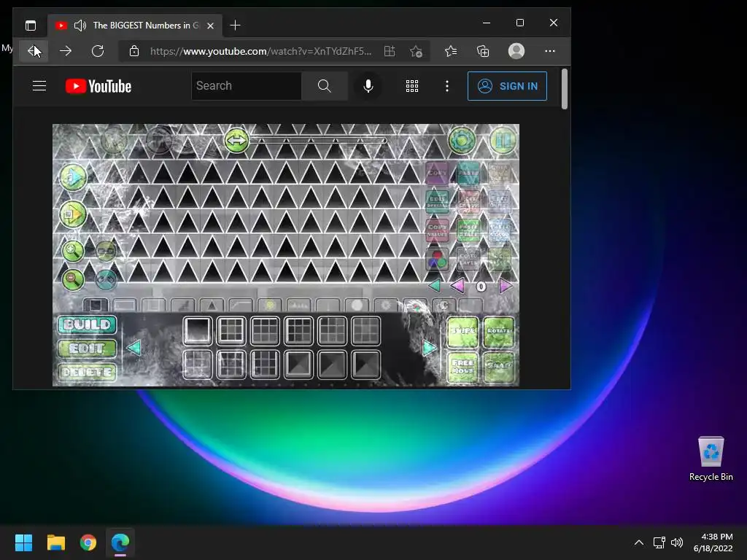Open the volume control in tray
The width and height of the screenshot is (747, 560).
(x=676, y=542)
